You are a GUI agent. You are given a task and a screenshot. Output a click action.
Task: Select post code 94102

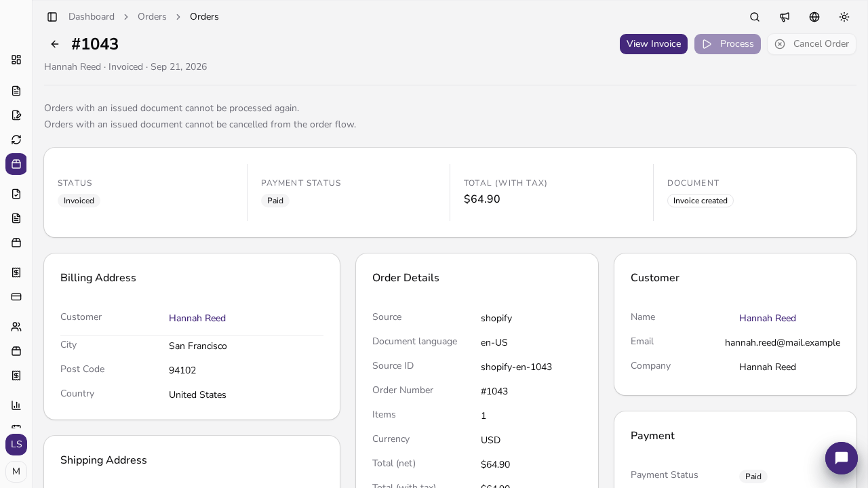182,371
